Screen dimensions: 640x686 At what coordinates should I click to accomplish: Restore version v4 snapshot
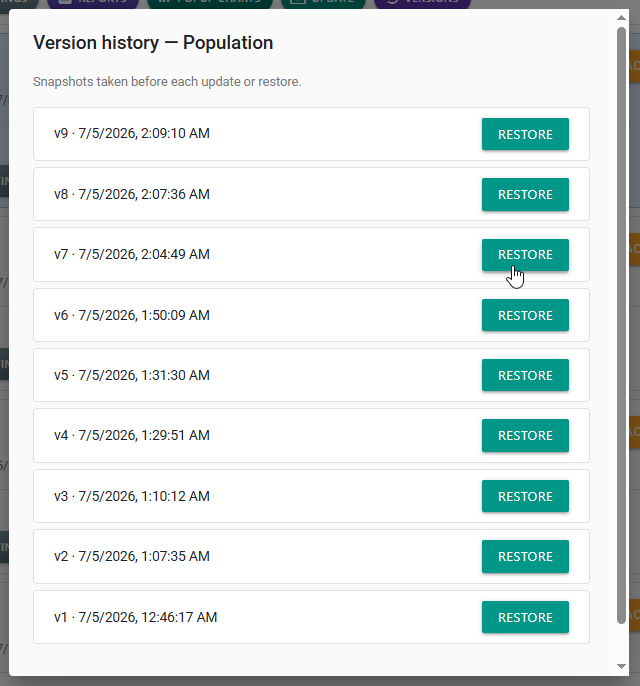525,435
